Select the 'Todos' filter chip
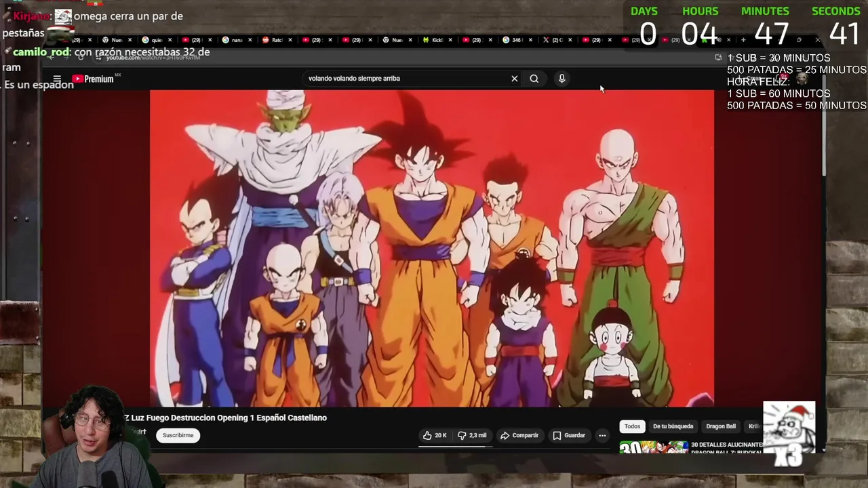868x488 pixels. point(632,426)
